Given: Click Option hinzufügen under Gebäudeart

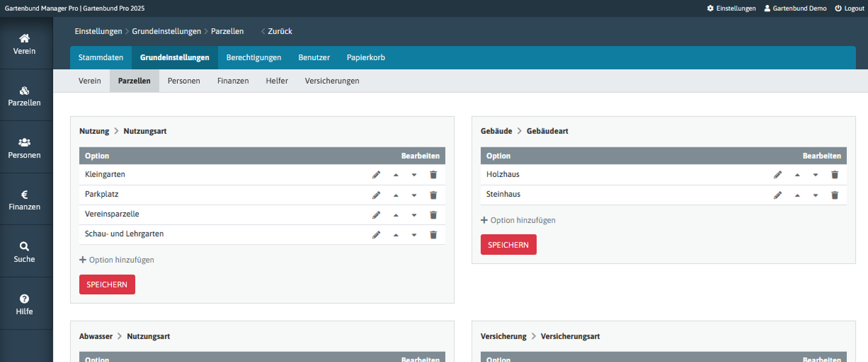Looking at the screenshot, I should pos(518,220).
